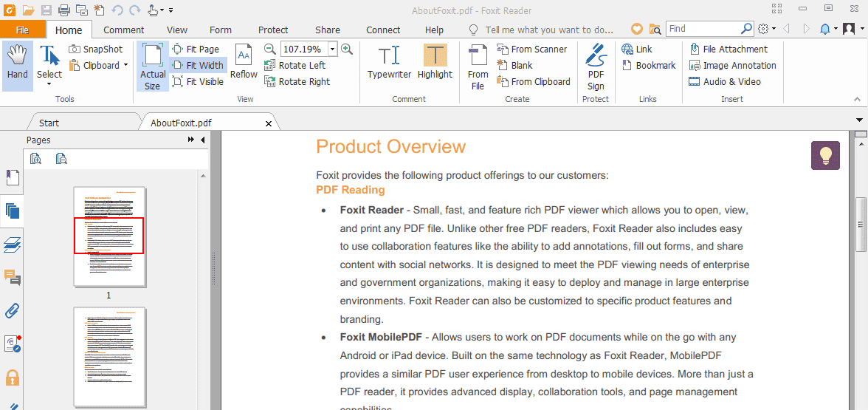Create a Blank PDF
Viewport: 868px width, 410px height.
(515, 65)
